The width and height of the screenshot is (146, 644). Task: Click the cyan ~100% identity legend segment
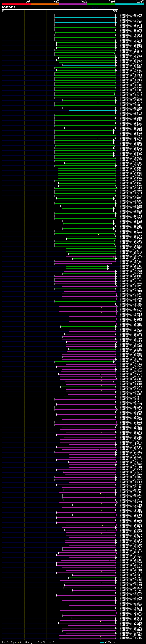[130, 4]
